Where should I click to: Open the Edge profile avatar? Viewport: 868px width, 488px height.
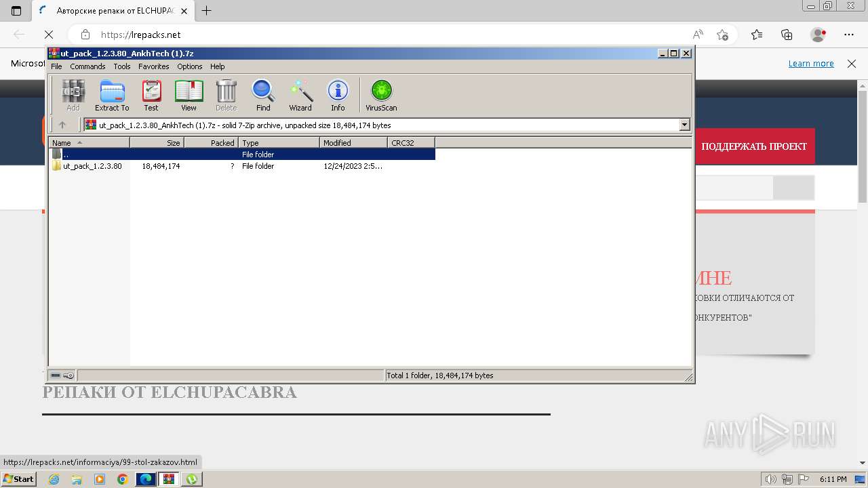[x=818, y=35]
